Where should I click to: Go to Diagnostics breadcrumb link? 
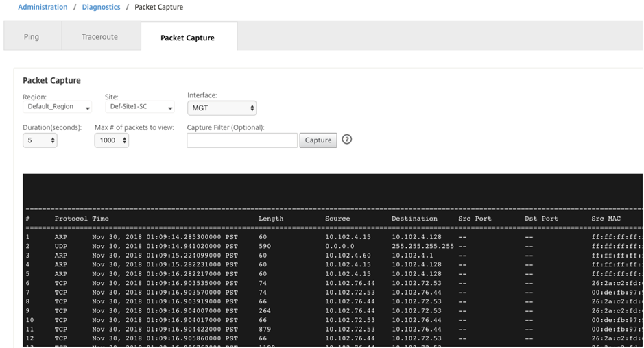pos(101,7)
